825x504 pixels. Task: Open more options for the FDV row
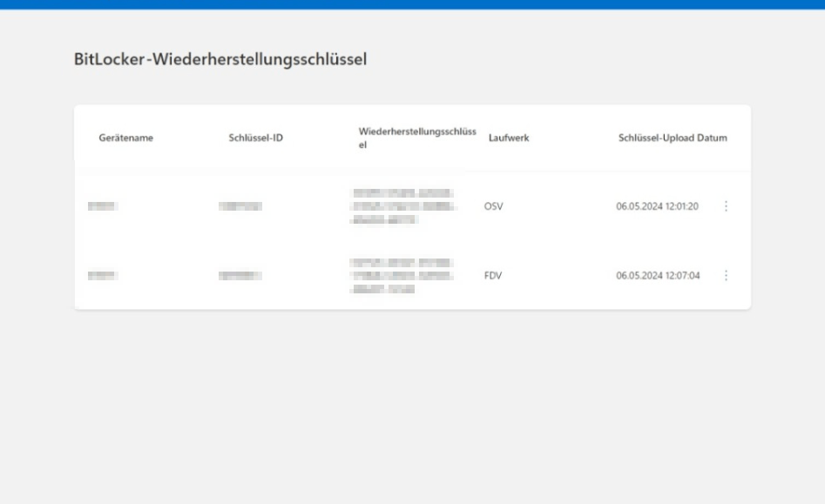point(726,275)
